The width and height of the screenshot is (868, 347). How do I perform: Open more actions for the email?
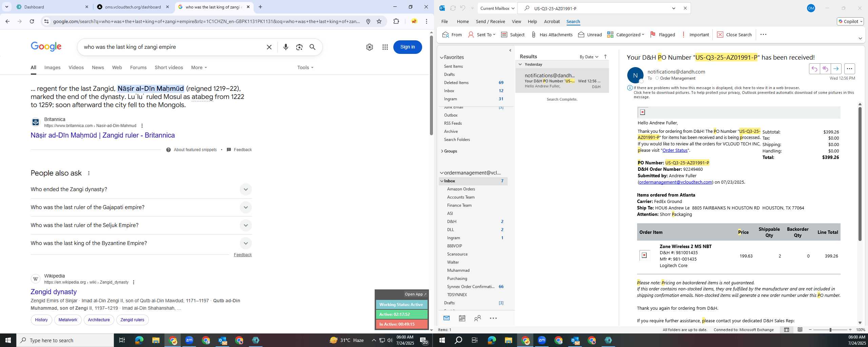pyautogui.click(x=849, y=69)
